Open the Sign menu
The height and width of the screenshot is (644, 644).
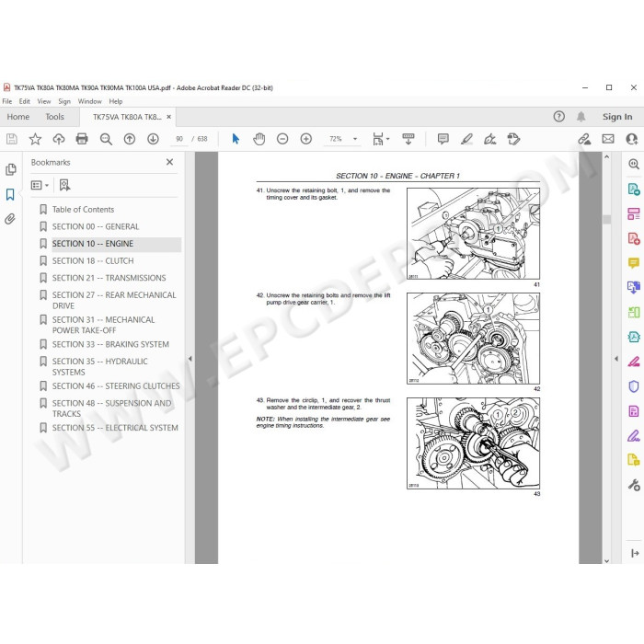point(64,101)
